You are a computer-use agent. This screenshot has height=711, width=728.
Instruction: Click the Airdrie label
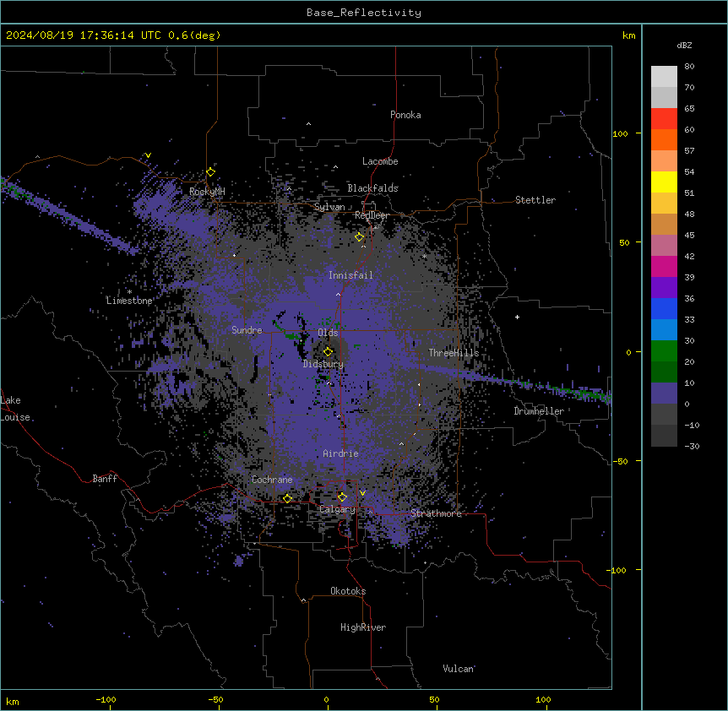(x=341, y=453)
